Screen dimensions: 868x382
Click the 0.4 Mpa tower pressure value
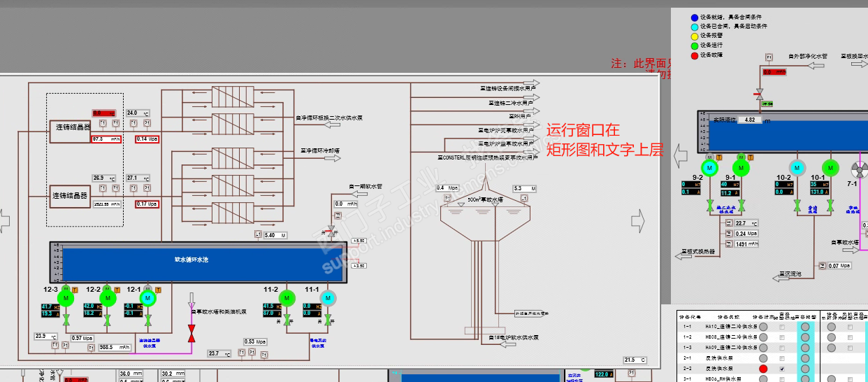click(447, 188)
